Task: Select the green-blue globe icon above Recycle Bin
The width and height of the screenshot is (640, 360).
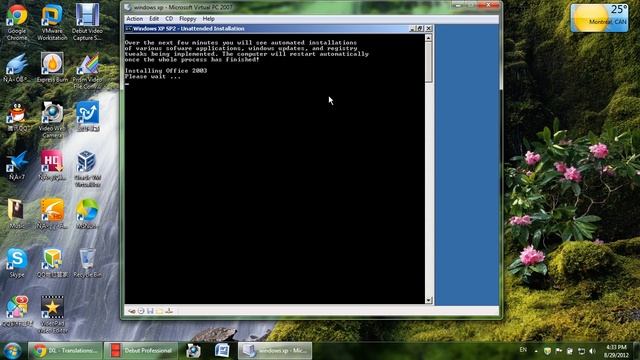Action: (87, 214)
